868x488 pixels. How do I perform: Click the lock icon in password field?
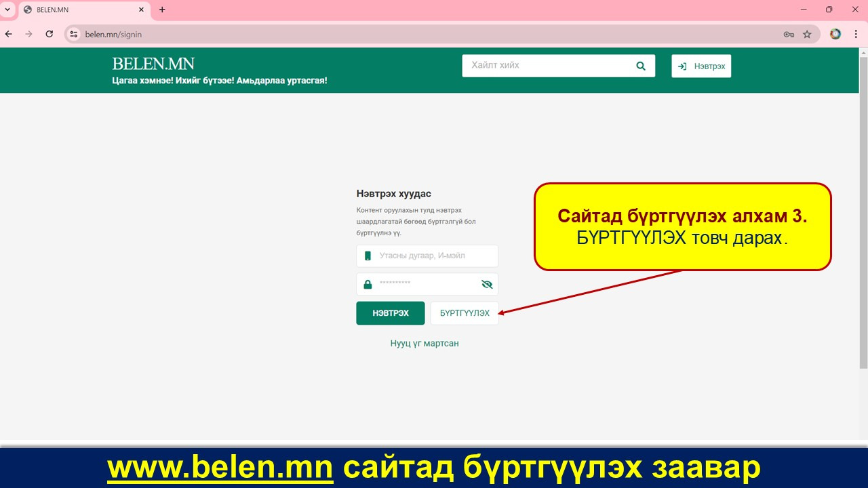368,285
